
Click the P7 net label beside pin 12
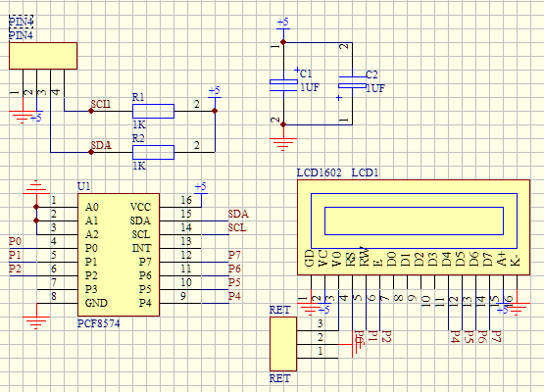click(234, 255)
